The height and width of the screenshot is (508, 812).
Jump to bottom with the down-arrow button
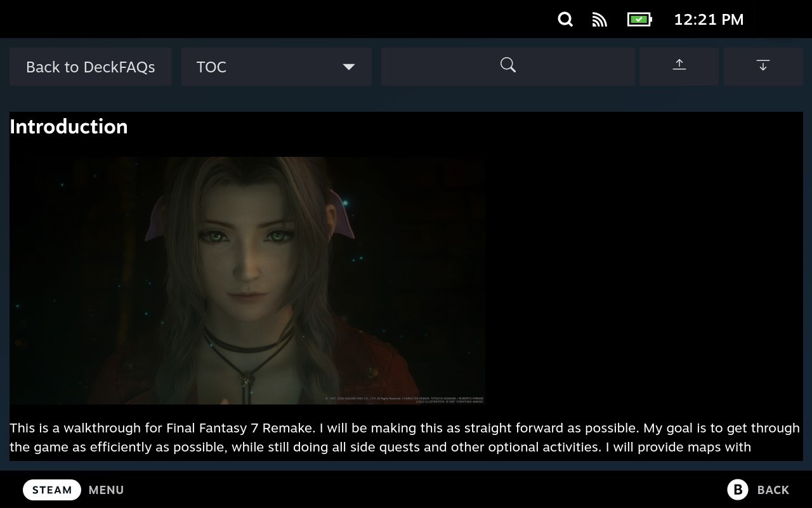(x=763, y=66)
